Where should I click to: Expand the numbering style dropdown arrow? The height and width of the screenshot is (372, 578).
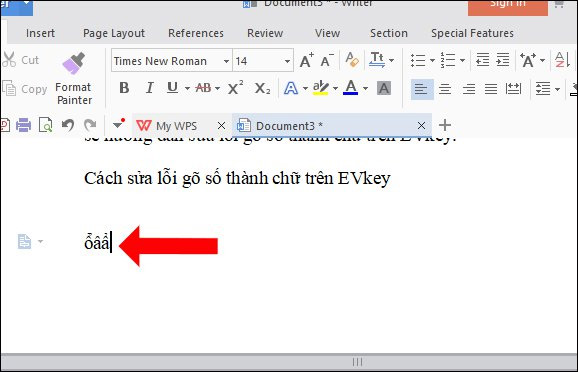(x=462, y=60)
